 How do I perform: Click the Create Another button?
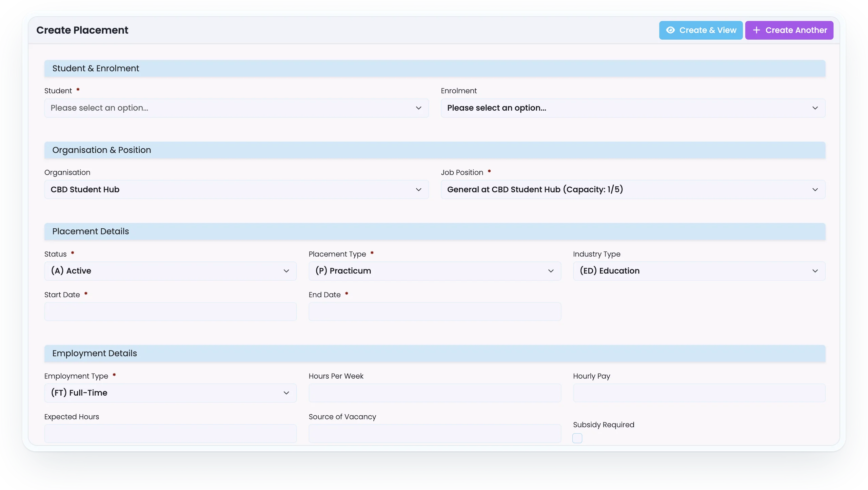pos(789,30)
